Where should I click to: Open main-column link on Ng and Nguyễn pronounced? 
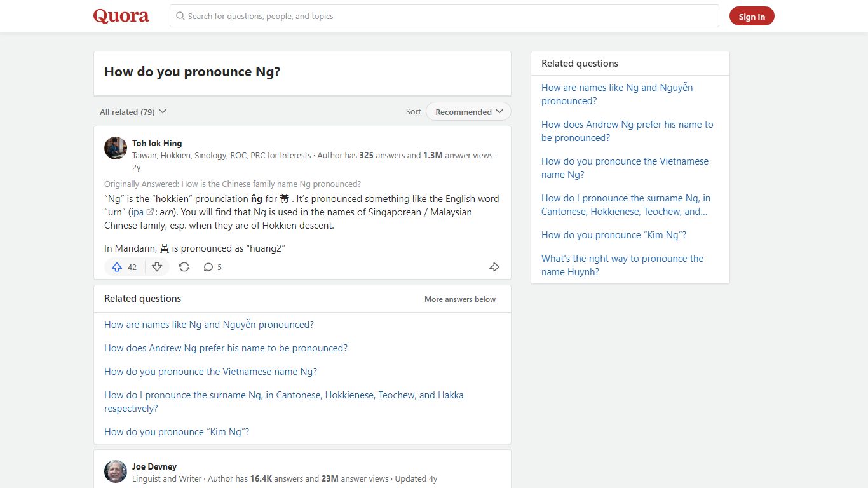tap(209, 325)
